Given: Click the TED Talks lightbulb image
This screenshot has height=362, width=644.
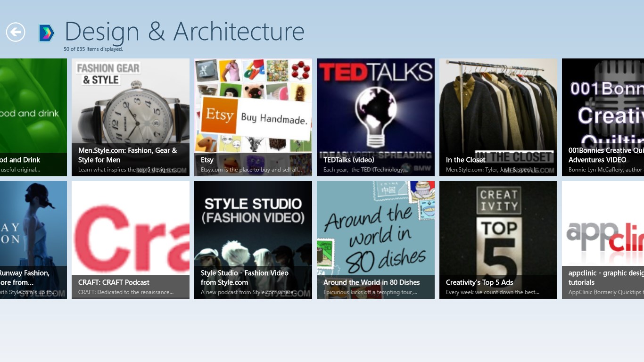Looking at the screenshot, I should pyautogui.click(x=376, y=113).
